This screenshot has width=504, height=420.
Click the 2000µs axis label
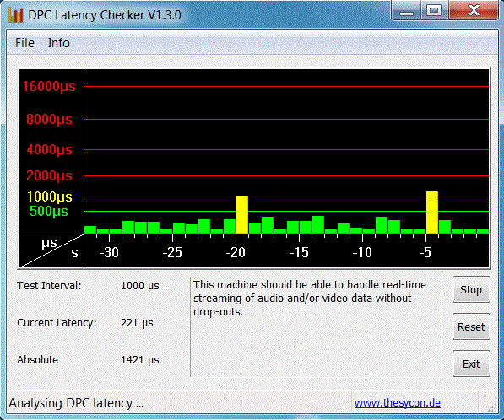(x=49, y=175)
